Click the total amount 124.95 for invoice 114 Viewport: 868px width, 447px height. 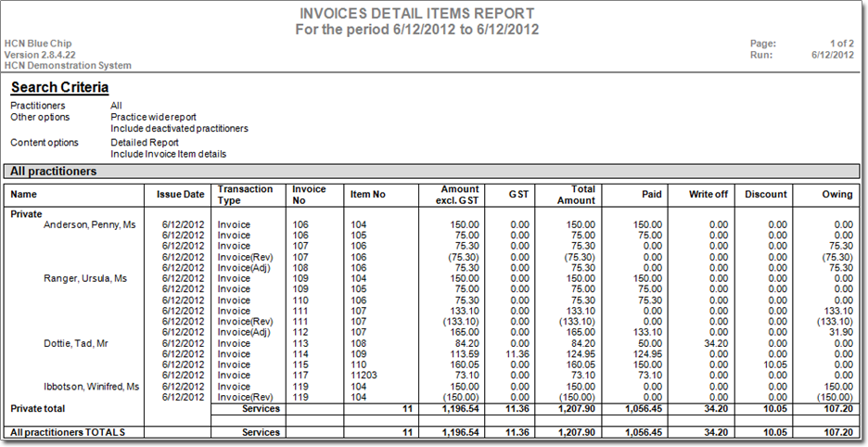(581, 354)
